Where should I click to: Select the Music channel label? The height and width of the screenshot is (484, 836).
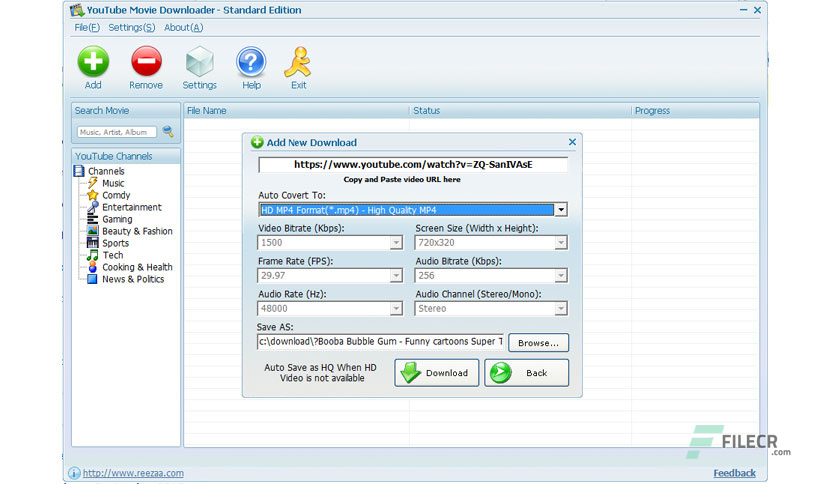[x=113, y=183]
